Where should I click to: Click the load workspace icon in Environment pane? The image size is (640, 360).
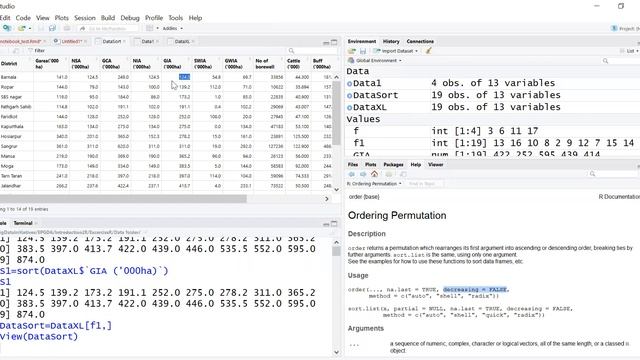[351, 51]
